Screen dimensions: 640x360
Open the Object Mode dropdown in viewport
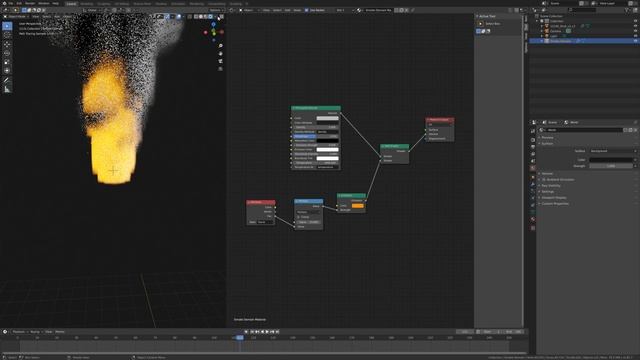pos(17,17)
